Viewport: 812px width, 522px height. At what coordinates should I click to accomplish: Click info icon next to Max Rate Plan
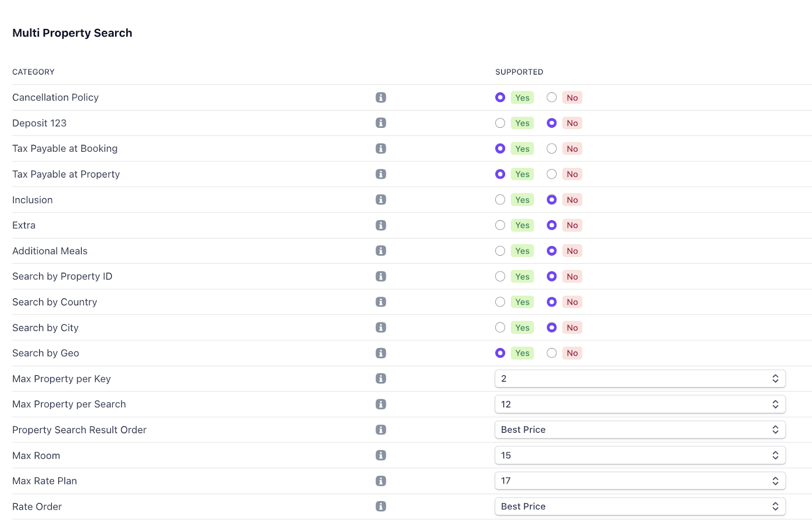pyautogui.click(x=381, y=481)
